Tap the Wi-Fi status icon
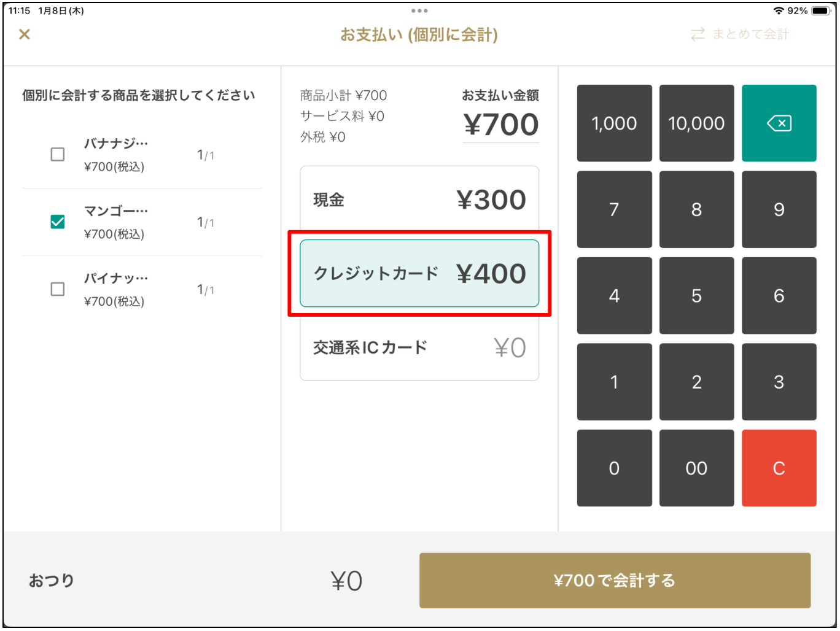 [779, 10]
